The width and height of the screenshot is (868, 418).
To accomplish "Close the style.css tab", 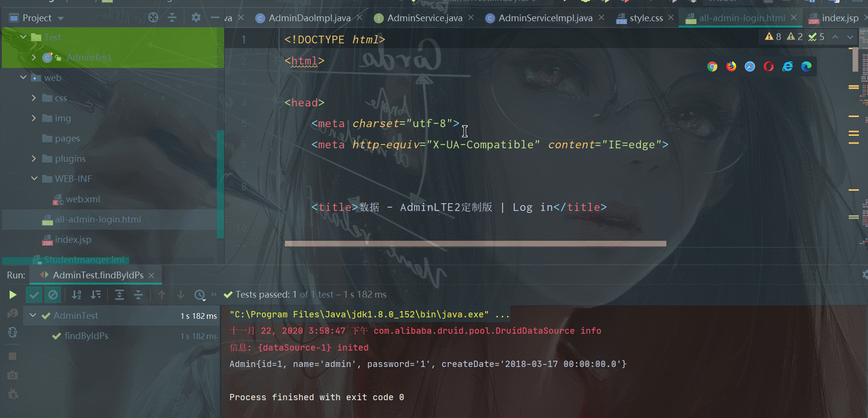I will (x=671, y=17).
